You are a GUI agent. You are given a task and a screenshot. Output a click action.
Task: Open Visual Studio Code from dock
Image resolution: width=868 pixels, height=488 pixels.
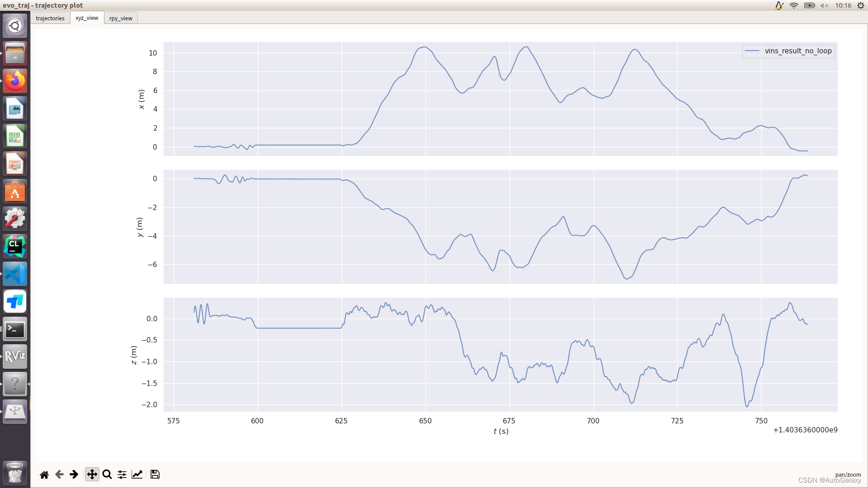click(x=15, y=274)
